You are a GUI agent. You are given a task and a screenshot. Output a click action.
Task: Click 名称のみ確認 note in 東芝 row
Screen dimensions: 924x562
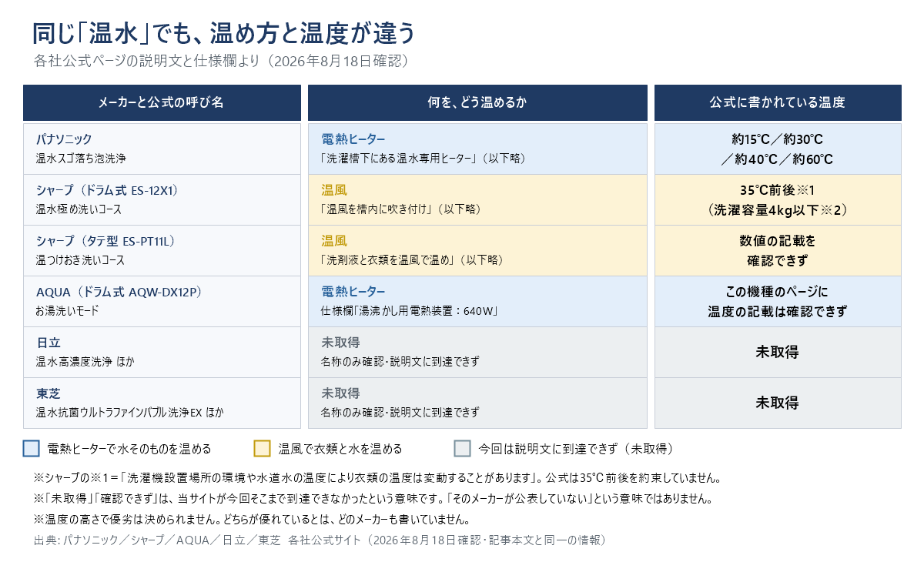click(400, 413)
